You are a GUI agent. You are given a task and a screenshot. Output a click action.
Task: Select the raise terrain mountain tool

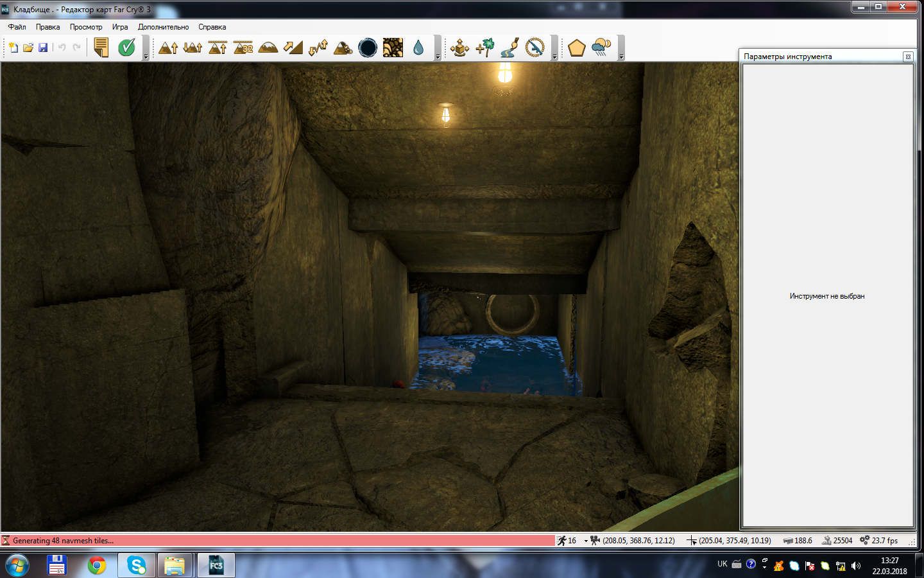(168, 48)
